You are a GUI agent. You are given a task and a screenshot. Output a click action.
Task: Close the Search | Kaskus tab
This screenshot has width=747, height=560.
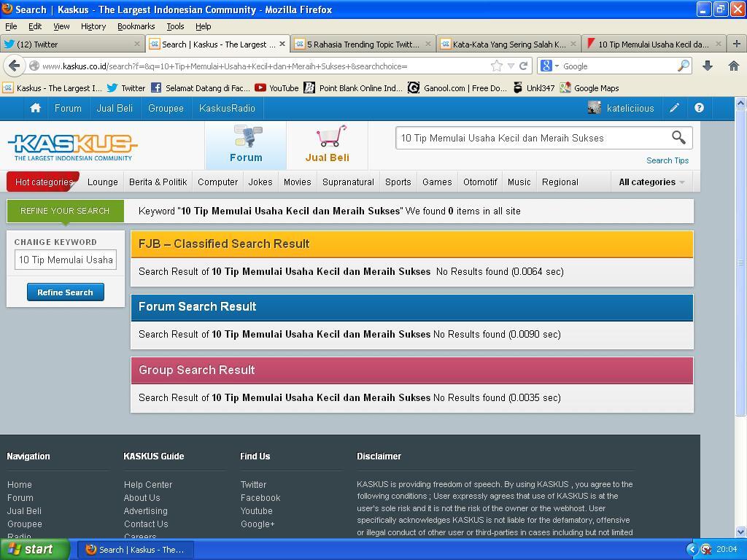pos(282,44)
